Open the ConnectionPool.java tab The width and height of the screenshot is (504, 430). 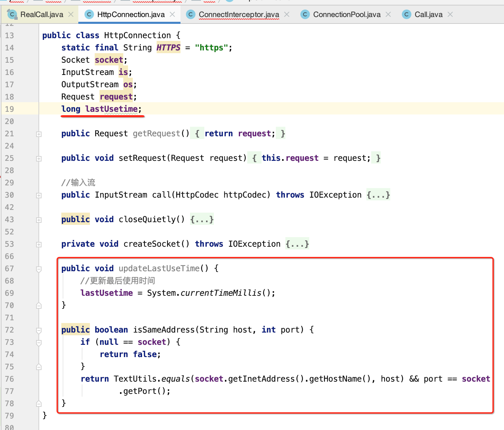346,15
